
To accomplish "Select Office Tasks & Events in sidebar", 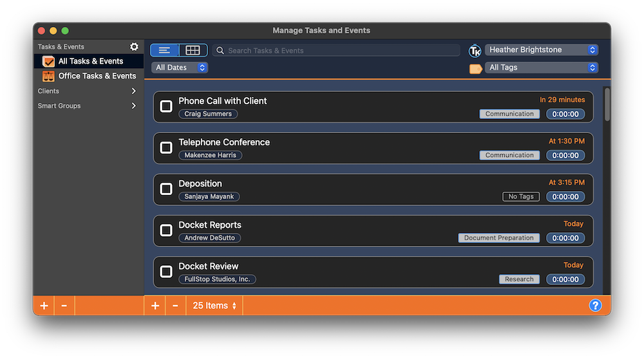I will (x=89, y=76).
